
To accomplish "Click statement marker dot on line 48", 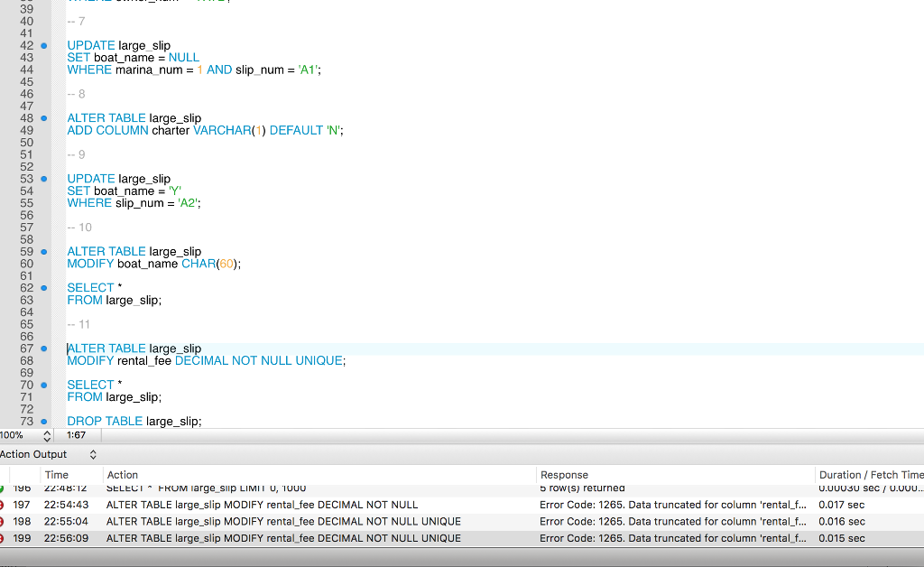I will (43, 118).
